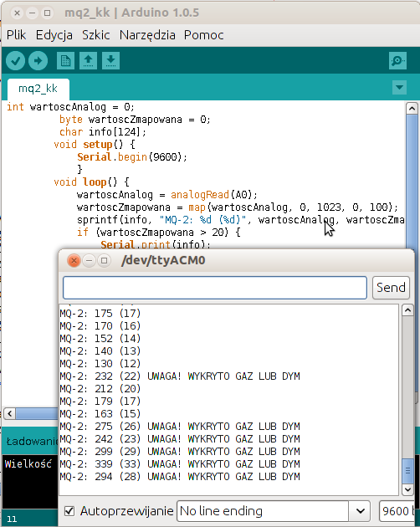
Task: Close the Arduino main window
Action: pyautogui.click(x=17, y=13)
